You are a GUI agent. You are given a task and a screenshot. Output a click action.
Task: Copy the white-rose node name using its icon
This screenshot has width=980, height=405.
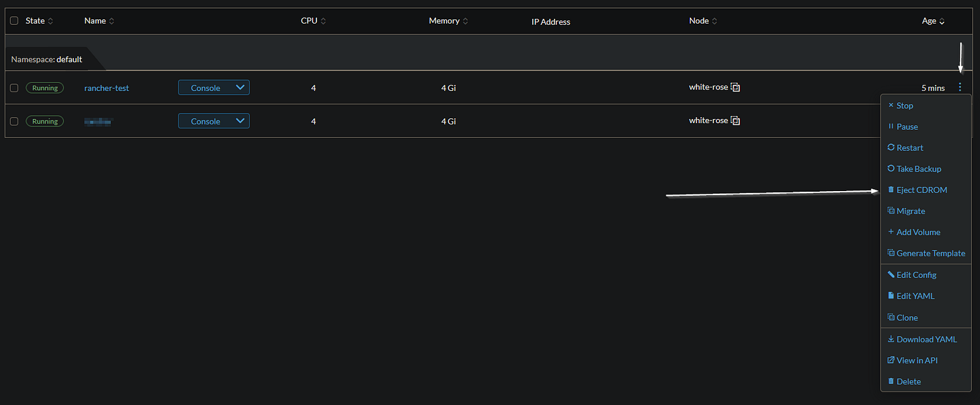click(734, 87)
